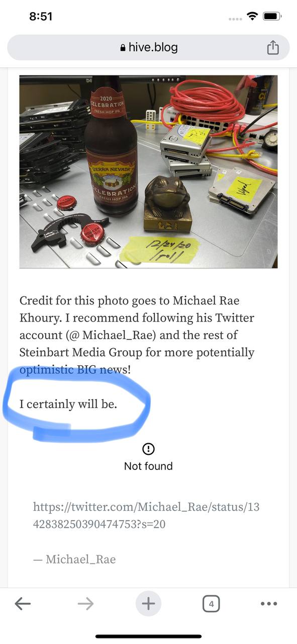Screen dimensions: 297x644
Task: Open a new tab with plus button
Action: pyautogui.click(x=148, y=603)
